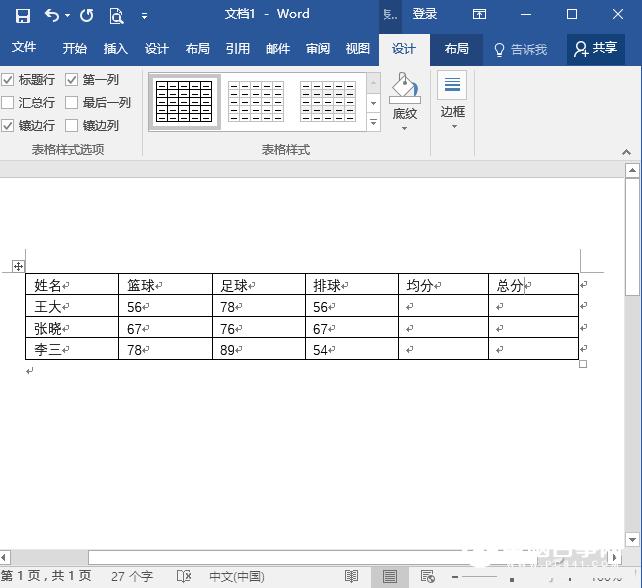The width and height of the screenshot is (642, 588).
Task: Click the page count 第1页，共1页 in status bar
Action: click(x=46, y=576)
